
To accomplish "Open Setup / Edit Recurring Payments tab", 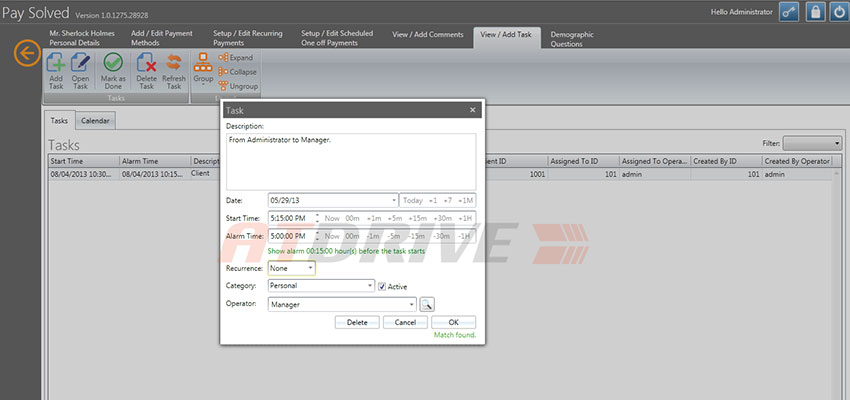I will pyautogui.click(x=248, y=38).
